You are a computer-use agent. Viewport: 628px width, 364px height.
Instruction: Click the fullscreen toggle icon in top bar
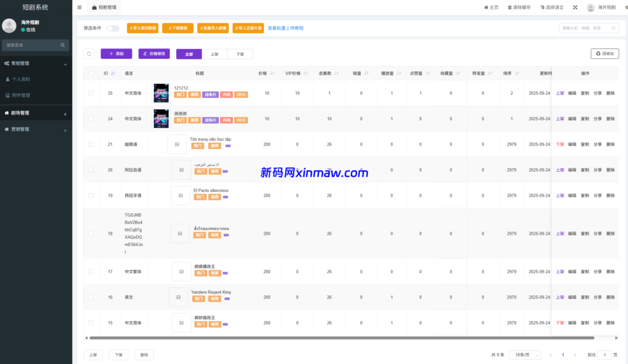pyautogui.click(x=575, y=7)
